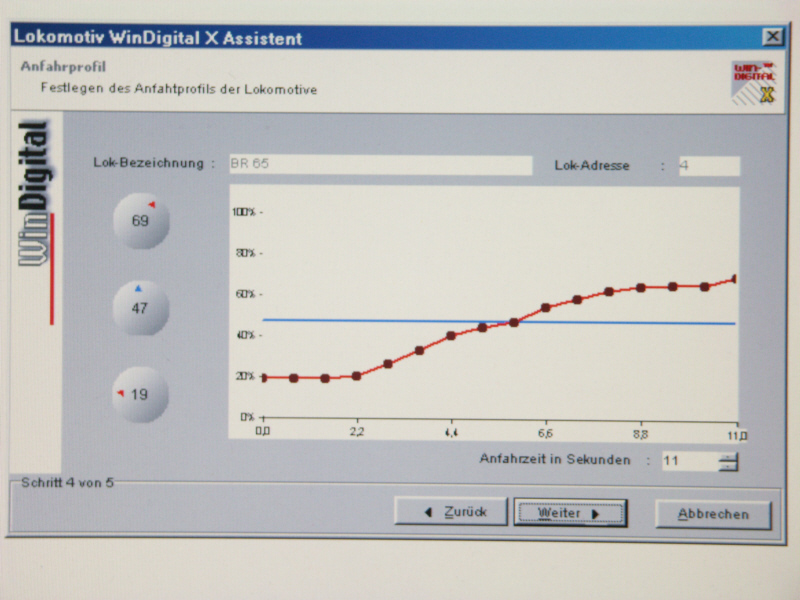Click the "100%" y-axis label
This screenshot has width=800, height=600.
[244, 212]
